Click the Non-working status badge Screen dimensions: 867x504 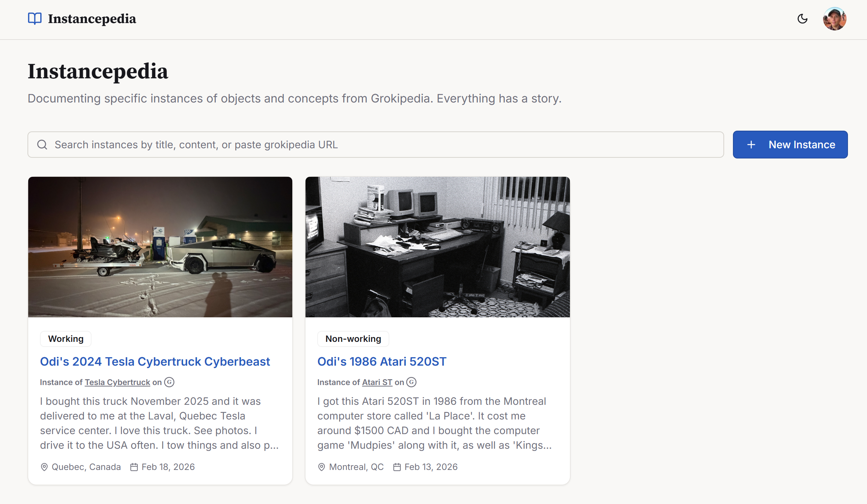pos(353,339)
